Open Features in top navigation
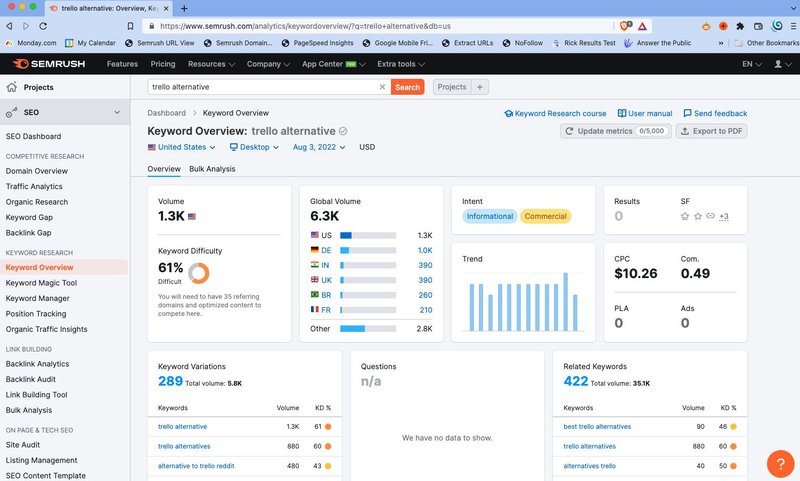 click(x=122, y=64)
